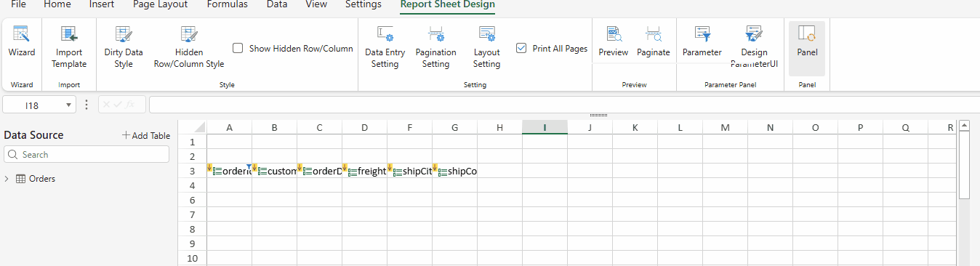Screen dimensions: 980x266
Task: Open Pagination Setting
Action: click(x=436, y=47)
